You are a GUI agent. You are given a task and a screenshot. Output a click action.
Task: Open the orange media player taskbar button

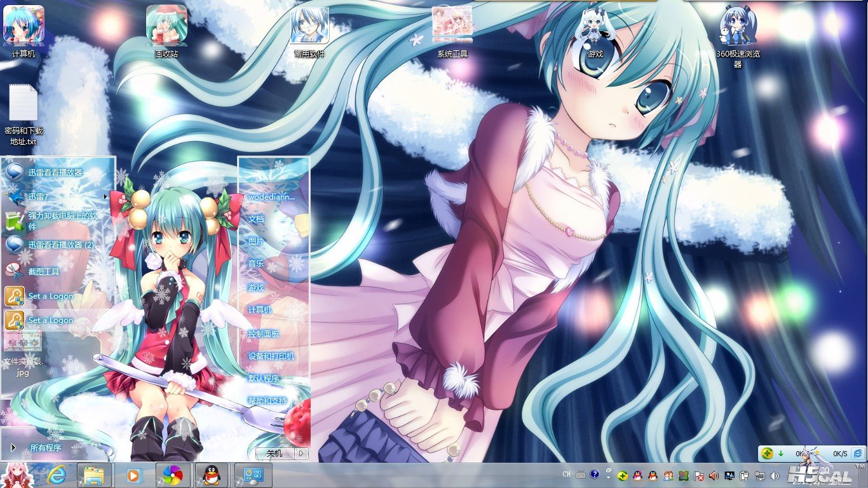click(134, 475)
